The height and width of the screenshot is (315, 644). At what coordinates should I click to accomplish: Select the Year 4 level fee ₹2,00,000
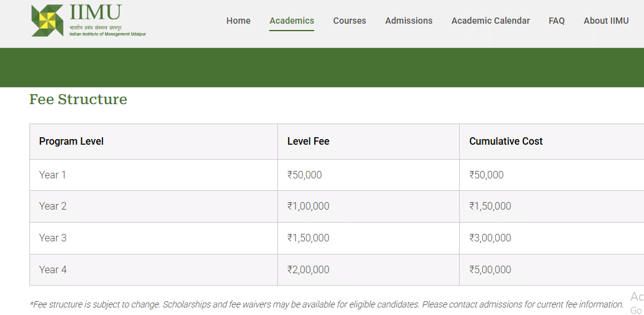pos(308,270)
